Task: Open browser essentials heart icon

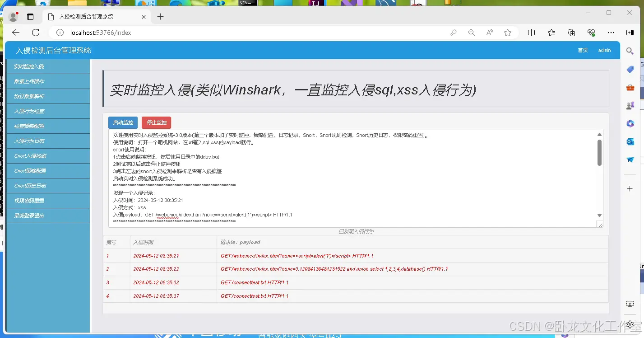Action: [591, 33]
